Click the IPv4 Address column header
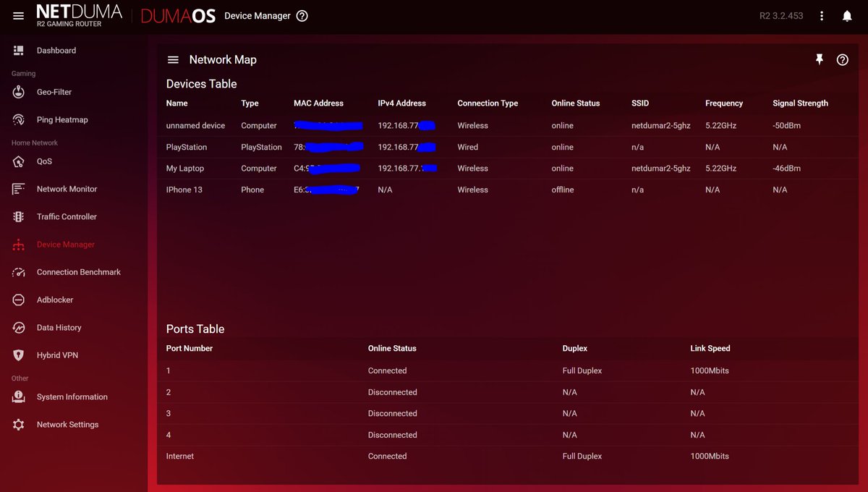 pyautogui.click(x=401, y=103)
